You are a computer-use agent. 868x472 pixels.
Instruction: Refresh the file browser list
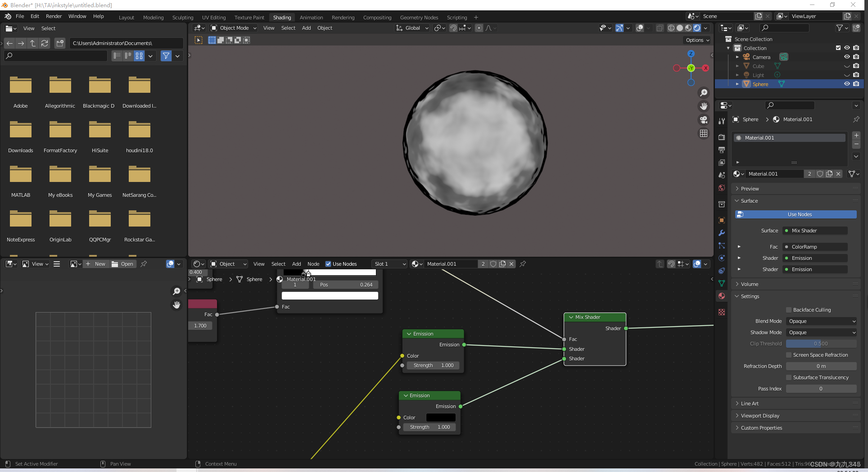45,43
